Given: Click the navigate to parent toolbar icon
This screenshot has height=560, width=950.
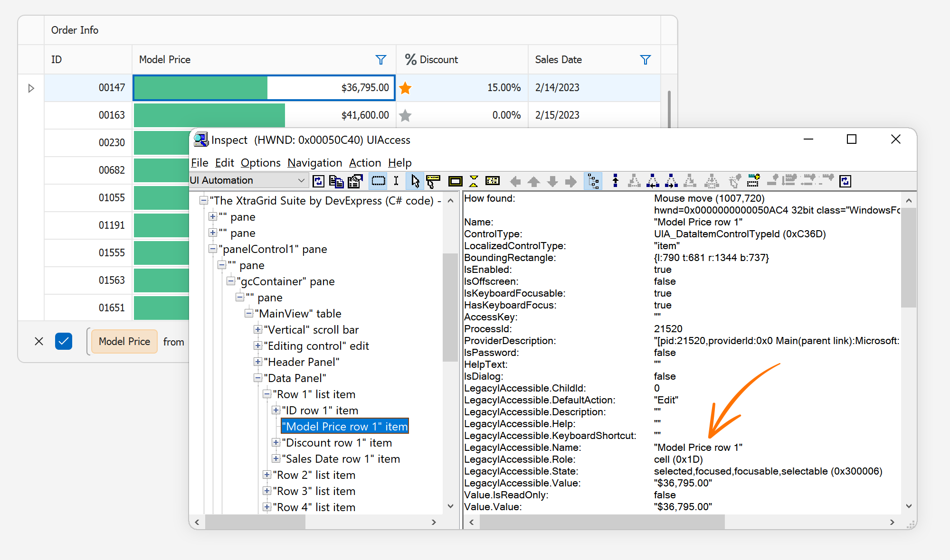Looking at the screenshot, I should coord(615,181).
